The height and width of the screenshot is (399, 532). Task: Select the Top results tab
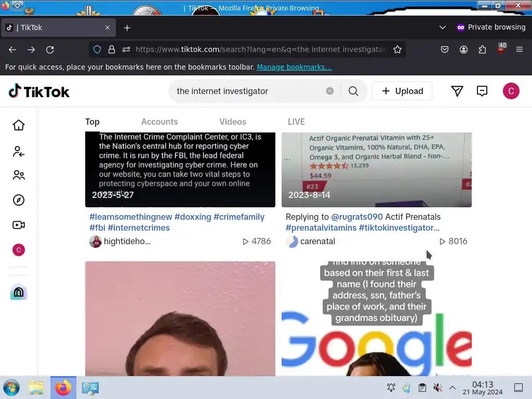click(x=92, y=122)
